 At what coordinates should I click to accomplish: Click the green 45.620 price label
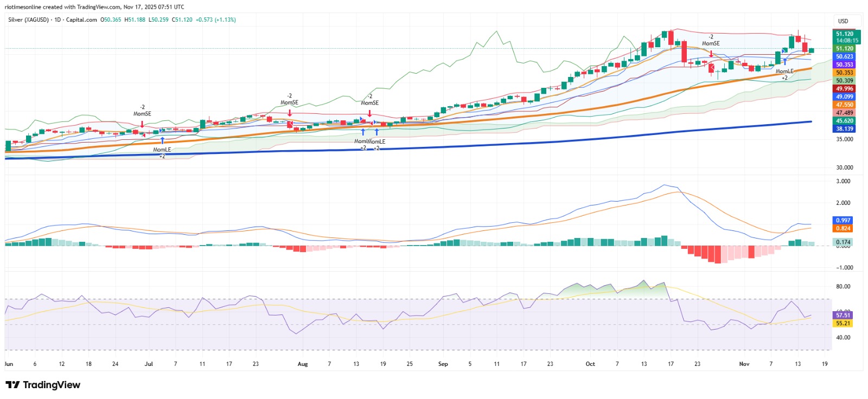[x=844, y=121]
